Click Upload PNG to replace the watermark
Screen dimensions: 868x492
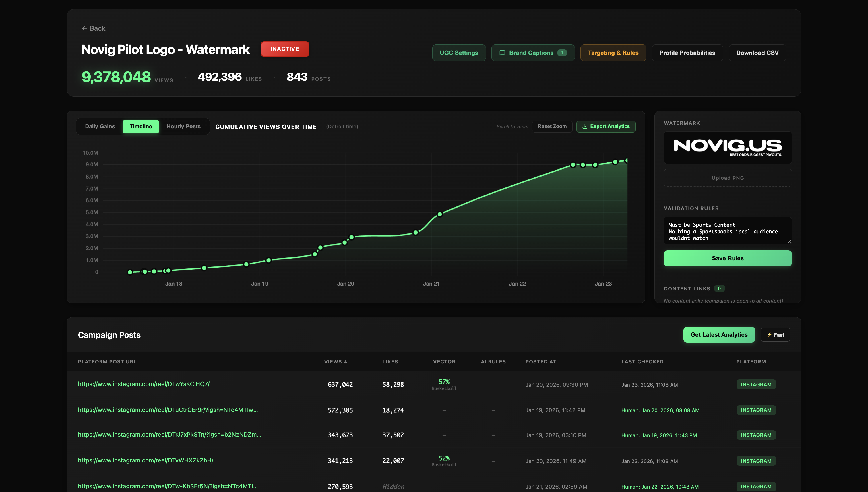pyautogui.click(x=727, y=178)
